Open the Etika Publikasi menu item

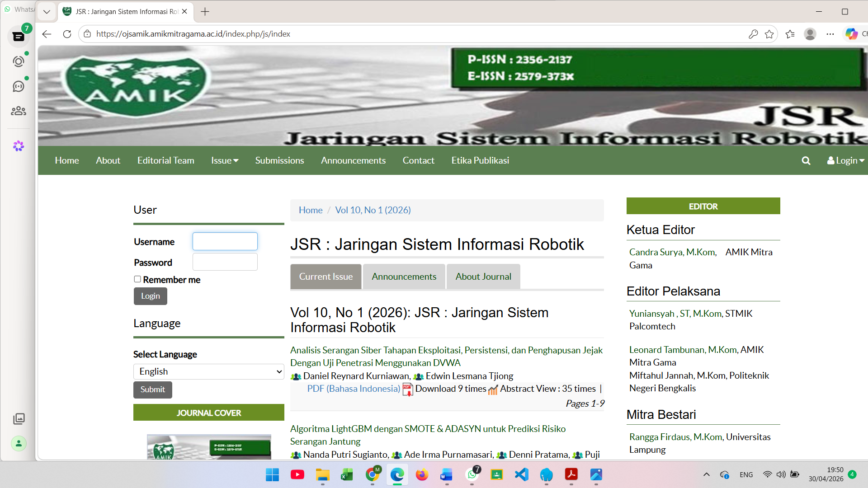pyautogui.click(x=480, y=160)
